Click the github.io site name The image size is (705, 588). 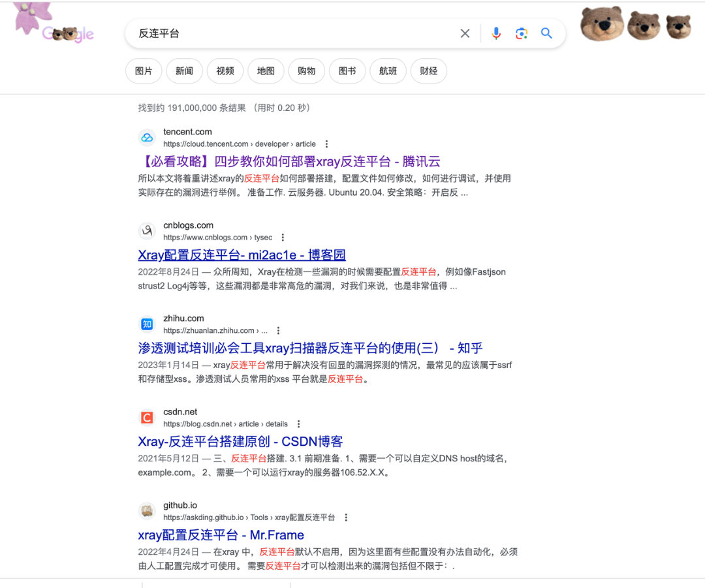(180, 505)
